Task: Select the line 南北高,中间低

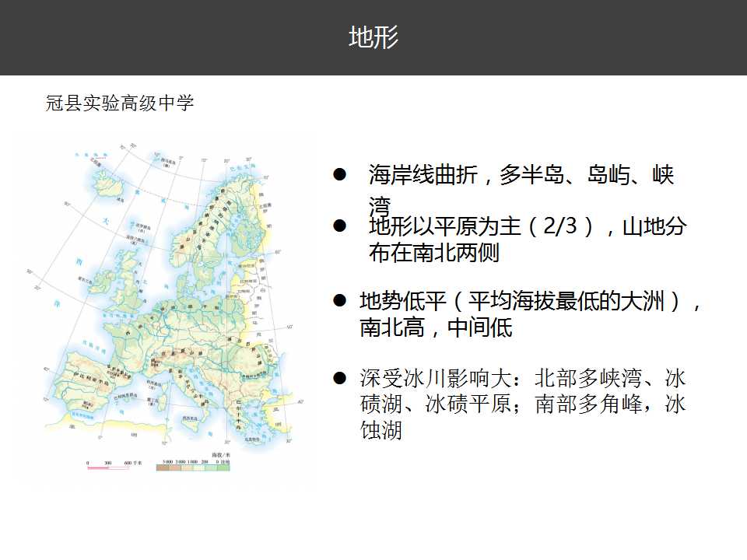Action: click(x=436, y=327)
